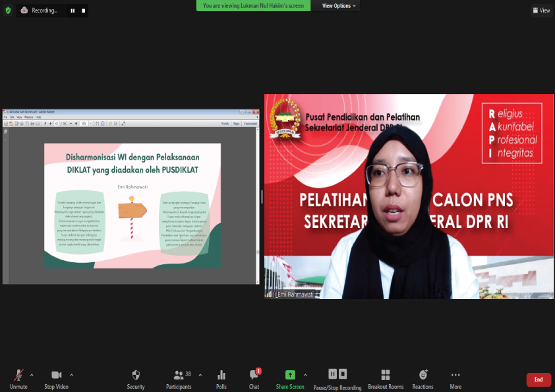This screenshot has height=392, width=555.
Task: Enter read mode with expand arrows icon
Action: tap(123, 123)
